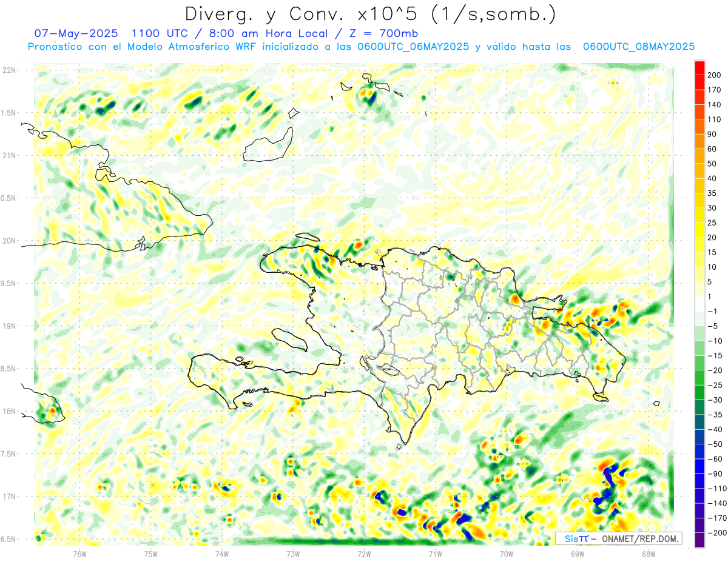
Task: Click the "8.5N" latitude label
Action: 8,369
